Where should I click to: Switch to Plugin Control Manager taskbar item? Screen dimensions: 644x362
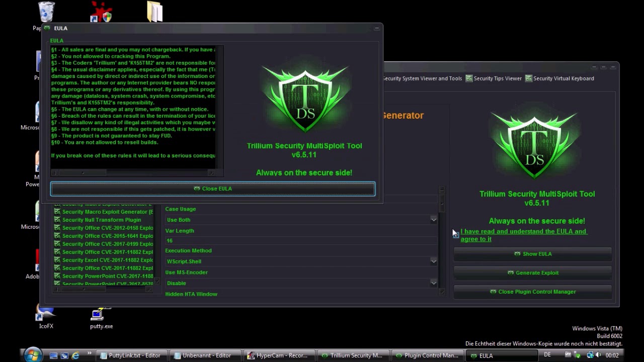click(427, 355)
